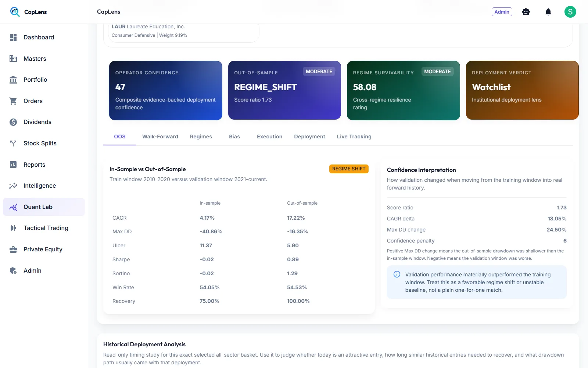Click the CapLens magnifier logo icon
Viewport: 588px width, 368px height.
[15, 12]
